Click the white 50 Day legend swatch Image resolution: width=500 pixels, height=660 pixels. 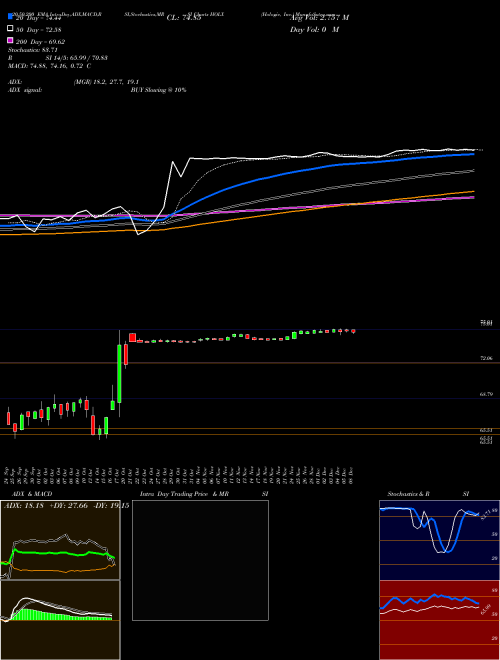click(x=10, y=29)
